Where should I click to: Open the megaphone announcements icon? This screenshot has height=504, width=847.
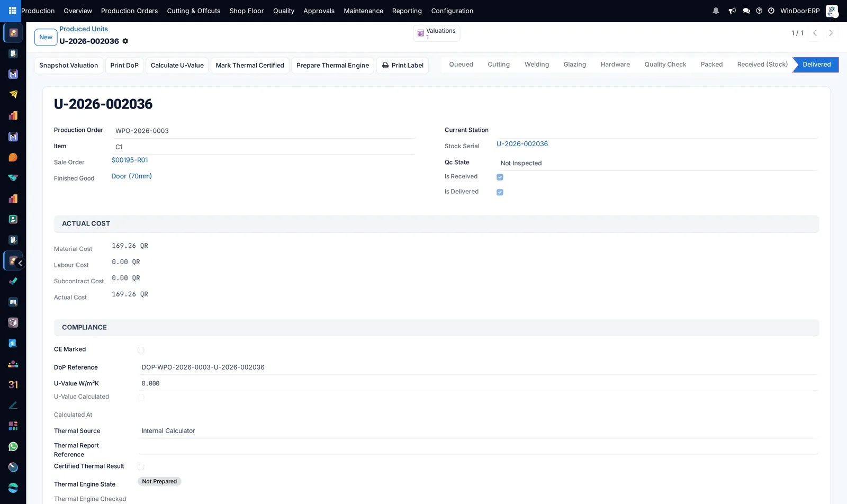732,11
